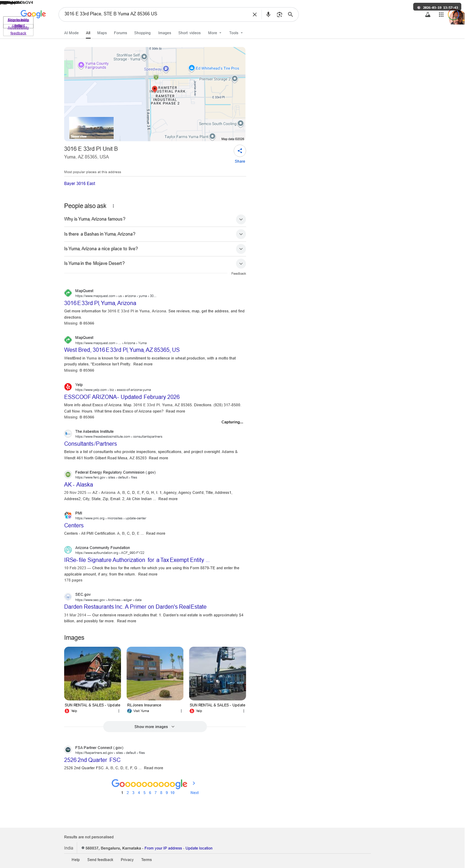470x868 pixels.
Task: Expand 'Is Yuma in the Mojave Desert?'
Action: pos(155,264)
